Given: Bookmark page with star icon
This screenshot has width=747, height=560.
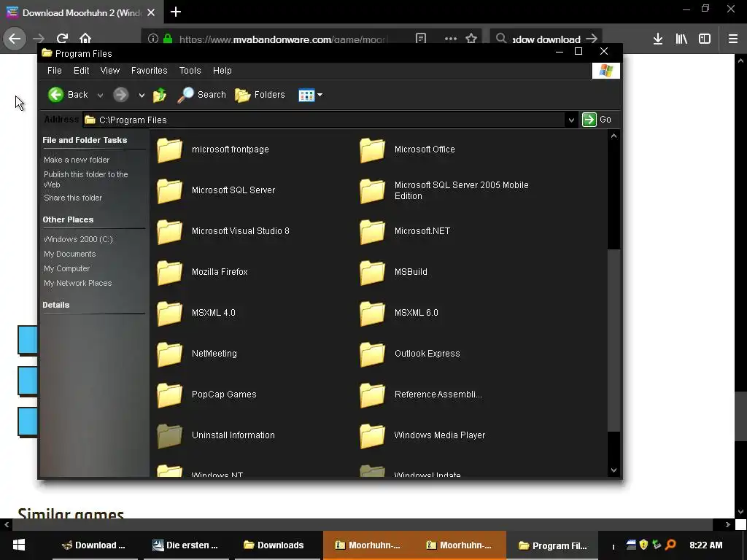Looking at the screenshot, I should point(471,39).
